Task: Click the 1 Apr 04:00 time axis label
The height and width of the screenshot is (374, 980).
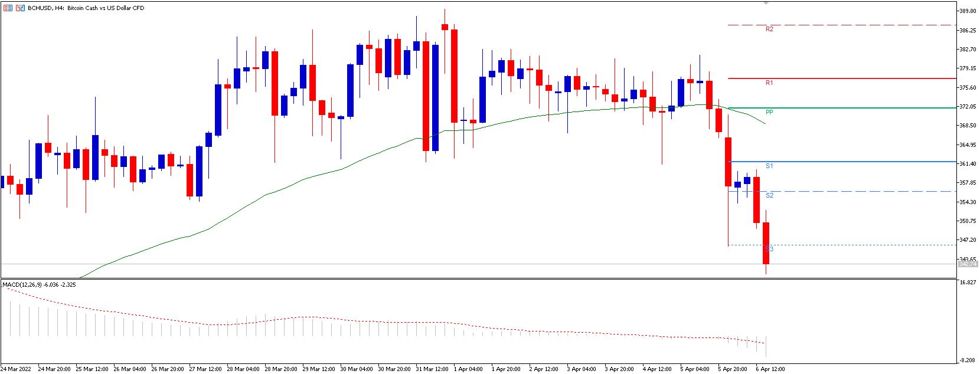Action: pyautogui.click(x=468, y=369)
